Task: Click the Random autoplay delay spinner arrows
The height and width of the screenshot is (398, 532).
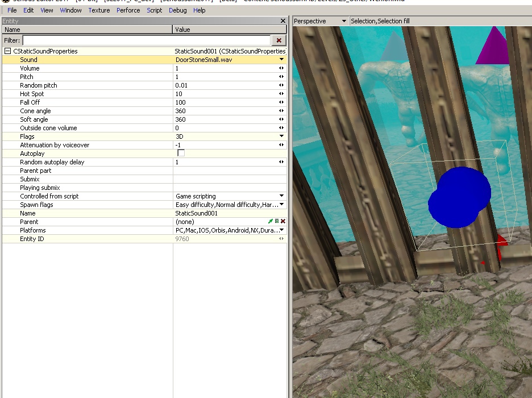Action: (281, 162)
